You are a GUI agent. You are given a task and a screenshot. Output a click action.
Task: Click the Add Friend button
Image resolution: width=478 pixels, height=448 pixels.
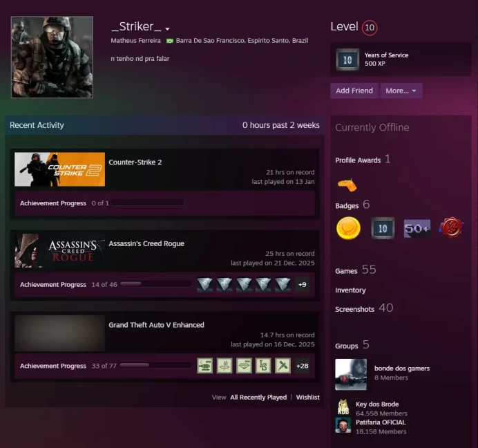[354, 91]
